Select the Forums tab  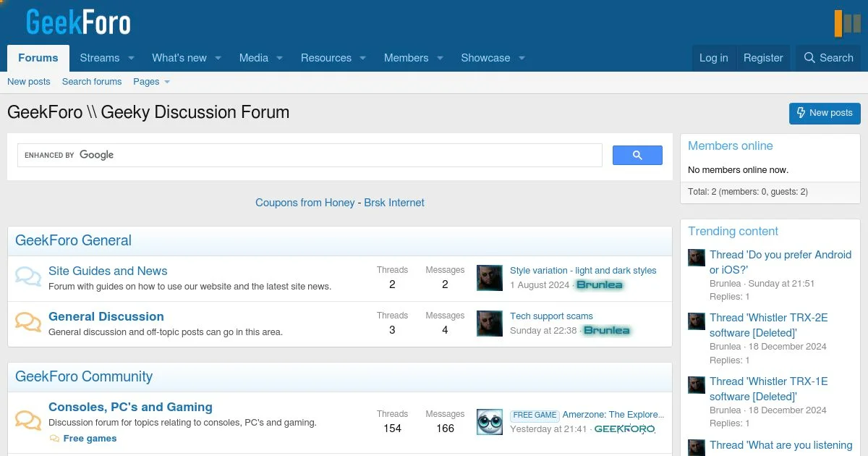[38, 58]
